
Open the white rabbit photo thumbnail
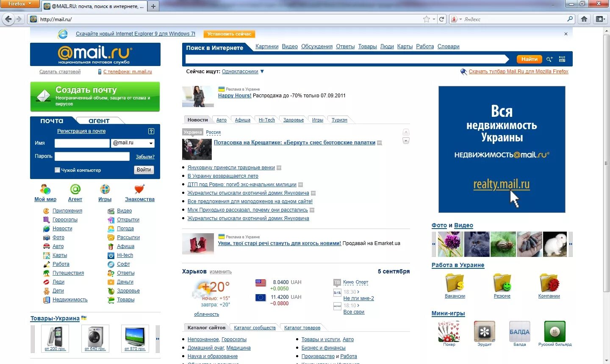click(x=555, y=244)
